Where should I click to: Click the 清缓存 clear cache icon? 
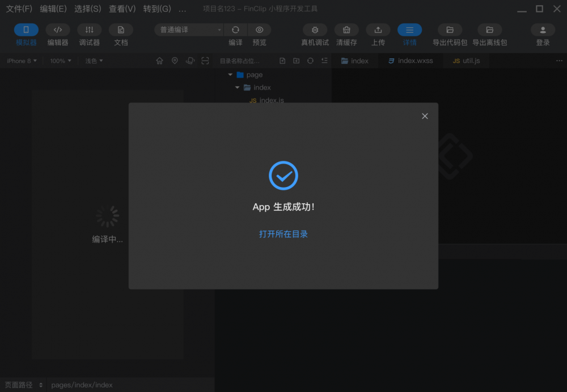click(346, 30)
